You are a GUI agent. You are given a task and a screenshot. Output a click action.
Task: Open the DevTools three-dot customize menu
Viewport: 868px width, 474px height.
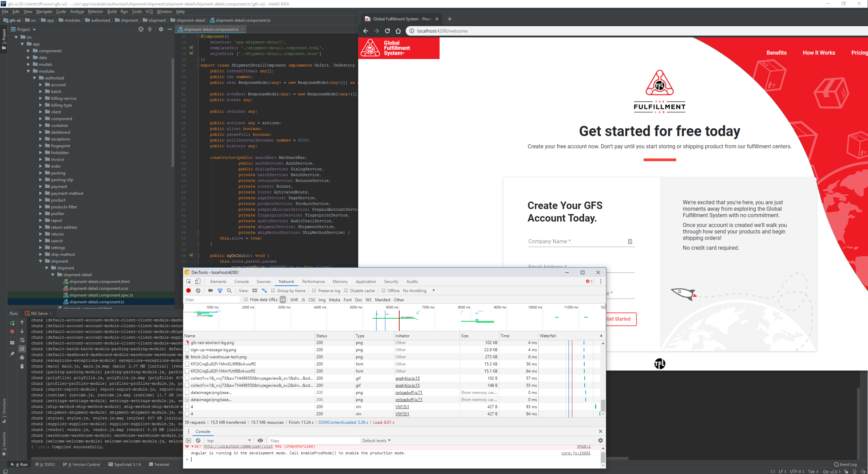(x=601, y=281)
